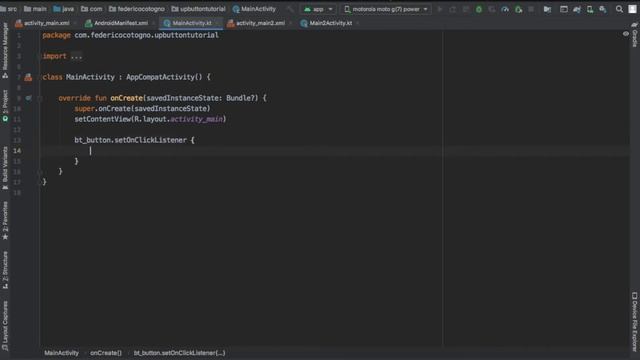Screen dimensions: 640x360
Task: Click bt_button.setOnClickListener{...} breadcrumb
Action: tap(180, 353)
